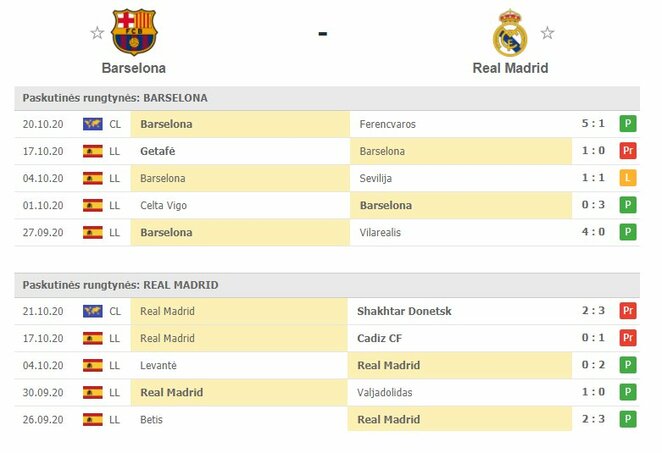Click the Barcelona club crest logo
This screenshot has height=453, width=662.
[x=134, y=32]
